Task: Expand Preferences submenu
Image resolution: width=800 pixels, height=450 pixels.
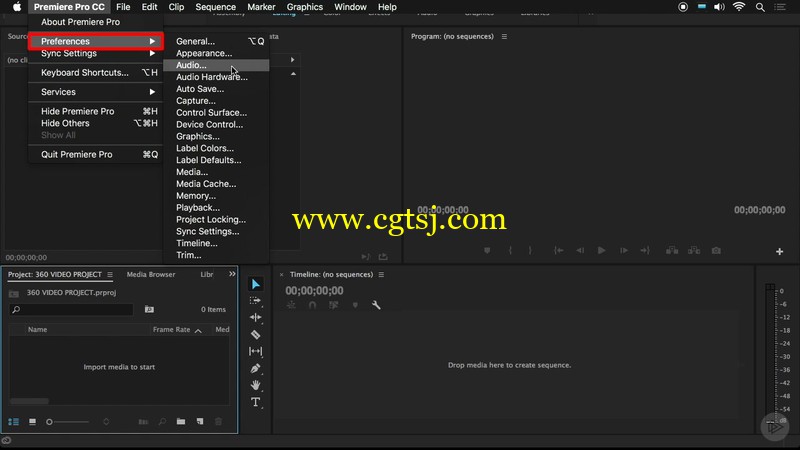Action: point(96,41)
